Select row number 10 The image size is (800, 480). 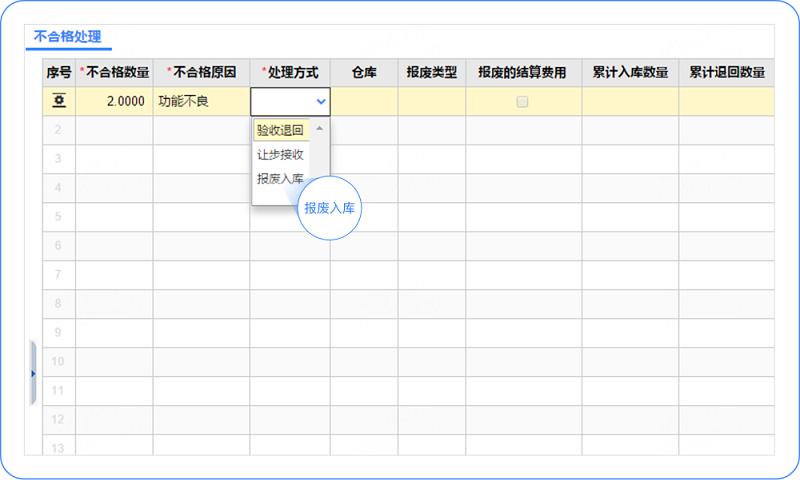point(58,362)
